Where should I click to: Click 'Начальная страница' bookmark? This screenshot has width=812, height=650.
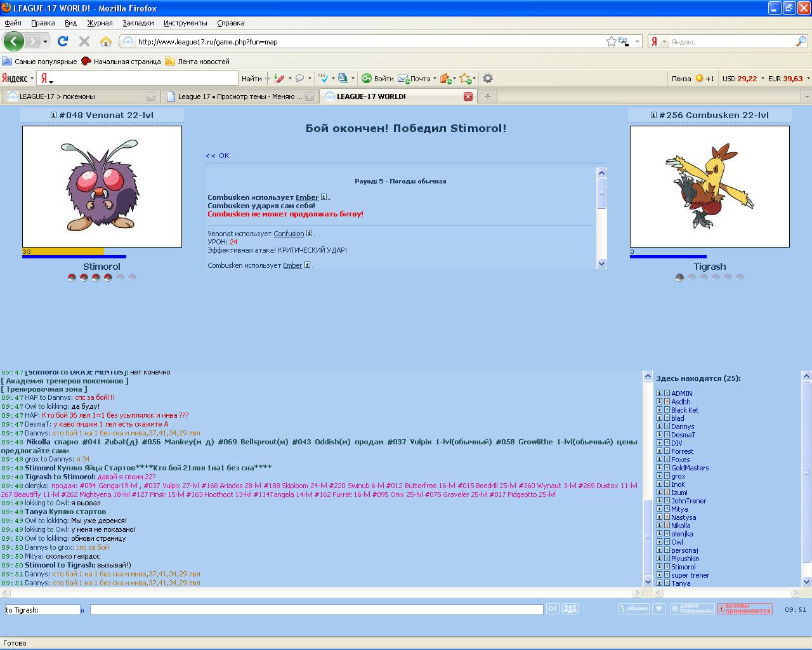[121, 62]
